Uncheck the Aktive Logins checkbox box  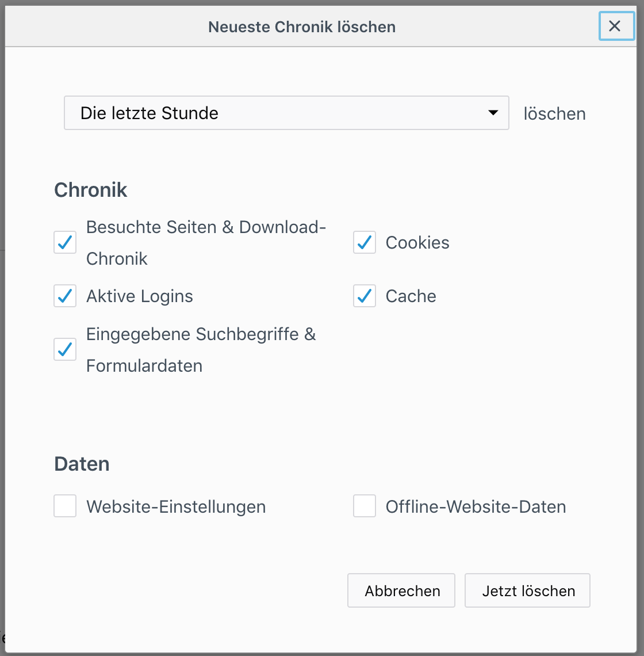[65, 296]
